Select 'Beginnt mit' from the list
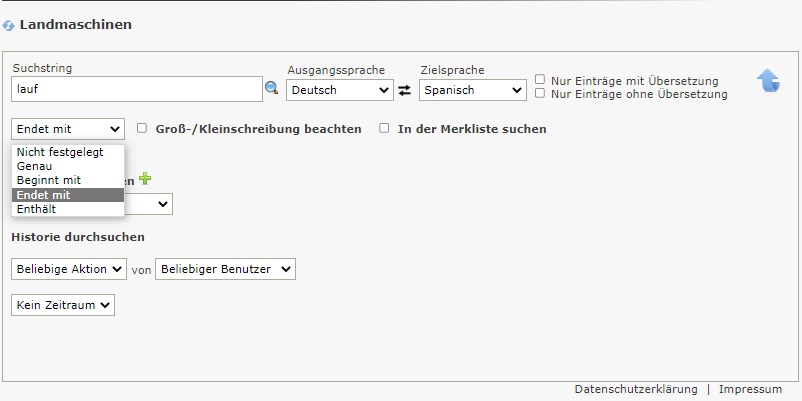This screenshot has height=401, width=802. pyautogui.click(x=49, y=180)
